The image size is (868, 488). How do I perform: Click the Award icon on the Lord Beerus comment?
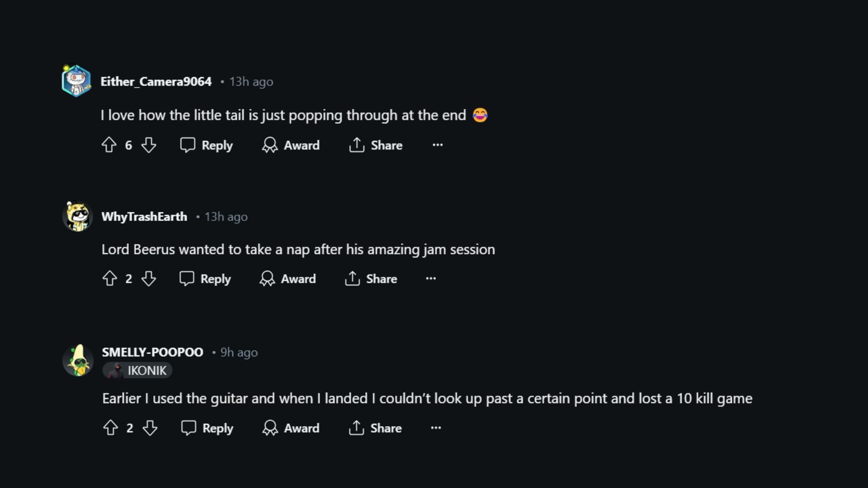point(267,279)
